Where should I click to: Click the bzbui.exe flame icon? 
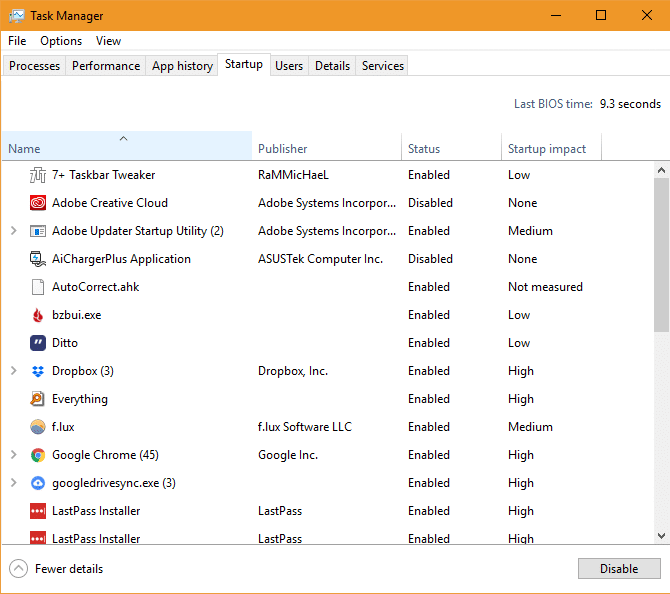pos(38,315)
